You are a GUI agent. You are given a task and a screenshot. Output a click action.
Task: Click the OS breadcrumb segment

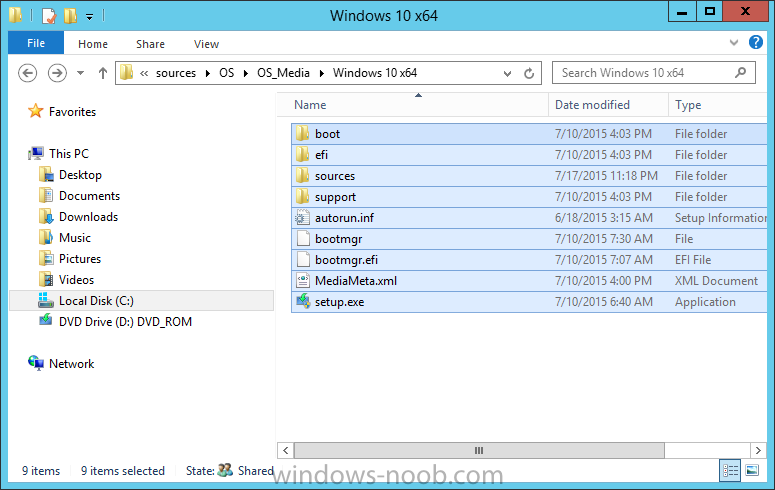(x=226, y=73)
